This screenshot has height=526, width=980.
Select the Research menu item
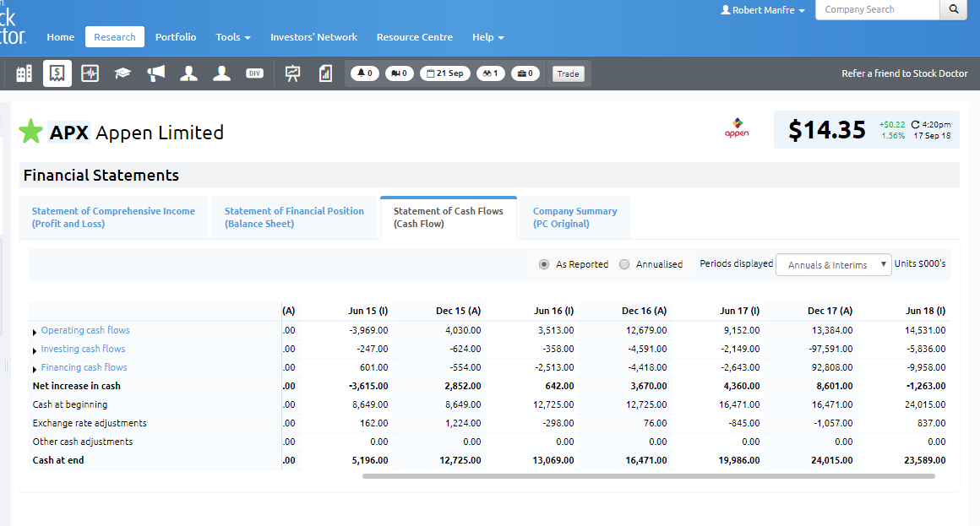(115, 37)
